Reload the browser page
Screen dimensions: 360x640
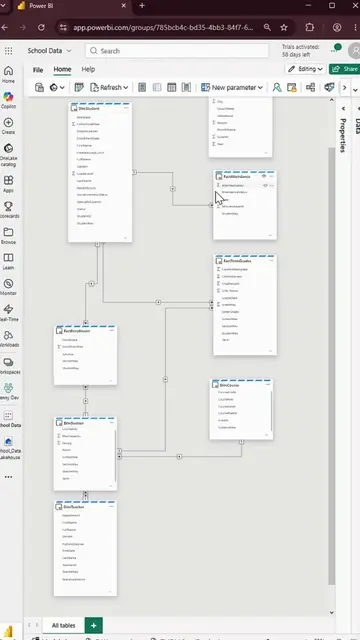[41, 27]
